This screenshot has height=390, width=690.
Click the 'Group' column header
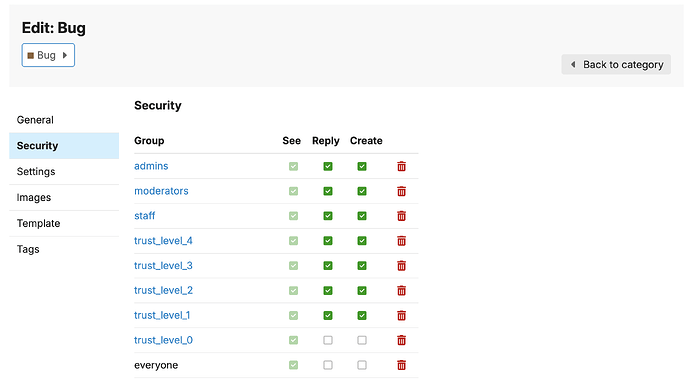[x=149, y=141]
